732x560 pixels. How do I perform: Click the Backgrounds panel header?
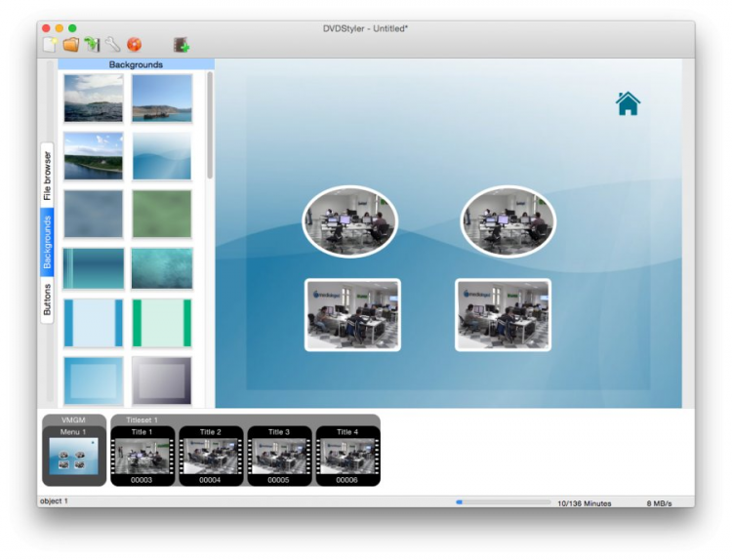[136, 64]
